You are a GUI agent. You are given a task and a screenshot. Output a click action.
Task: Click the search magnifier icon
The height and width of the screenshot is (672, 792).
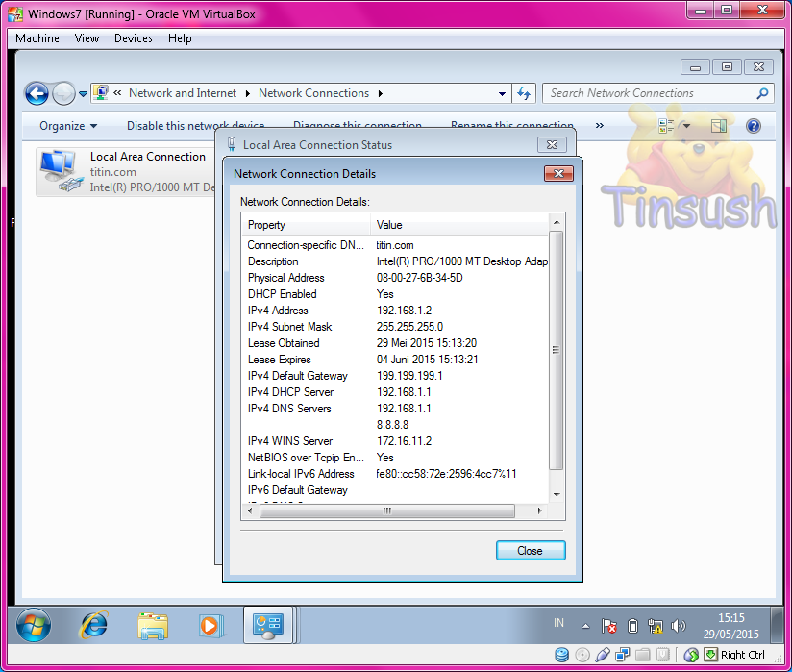[x=763, y=93]
